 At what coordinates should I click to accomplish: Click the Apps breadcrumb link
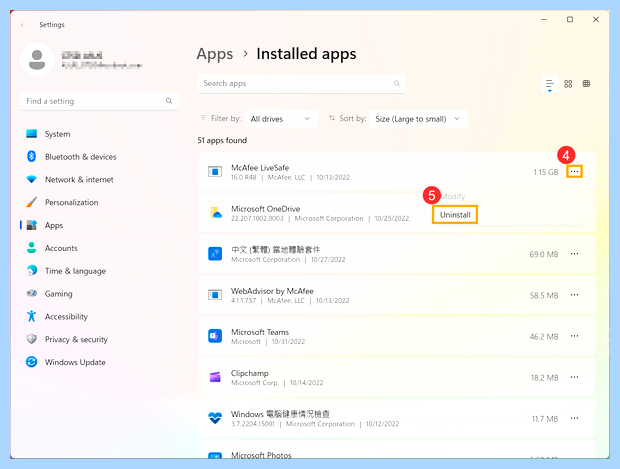click(x=215, y=54)
